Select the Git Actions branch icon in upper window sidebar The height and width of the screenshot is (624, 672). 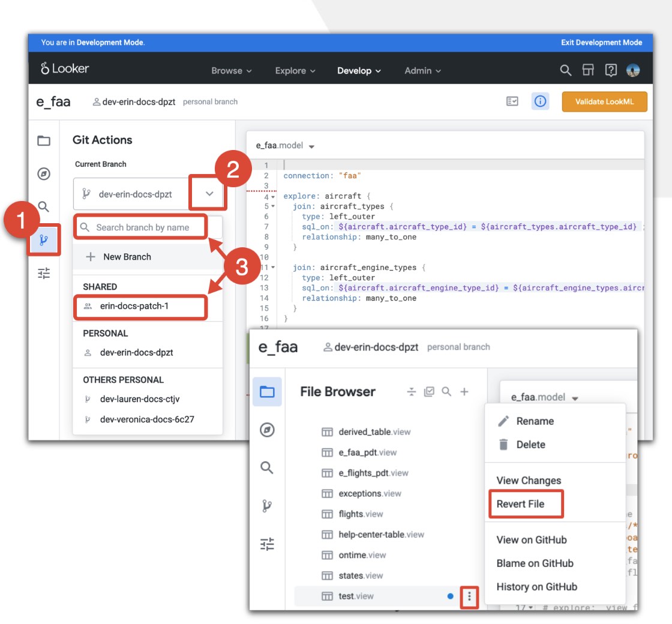click(x=44, y=240)
